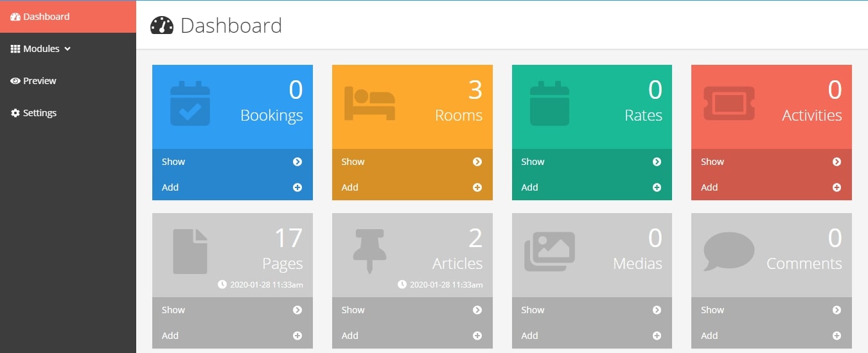
Task: Click the Comments speech bubble icon
Action: (x=729, y=252)
